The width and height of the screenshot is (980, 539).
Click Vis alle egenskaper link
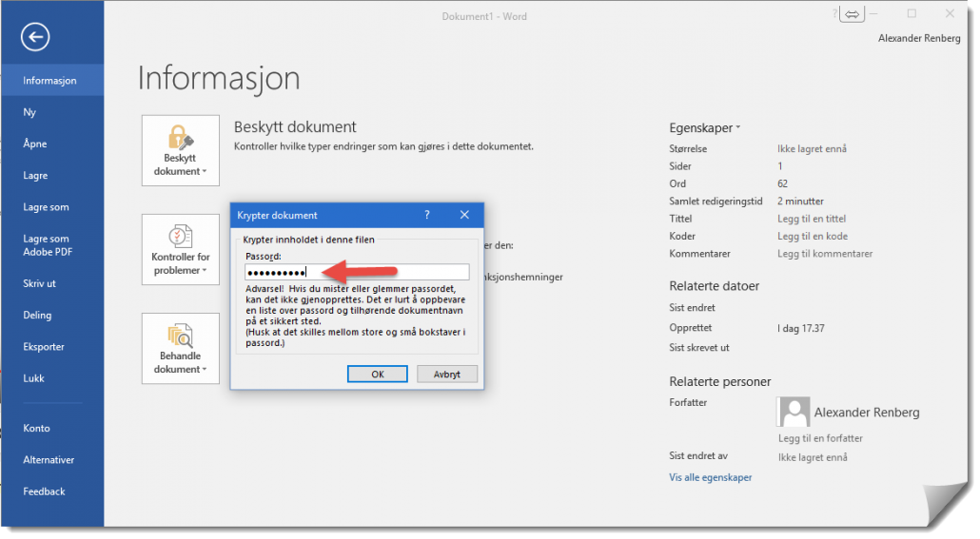(710, 477)
